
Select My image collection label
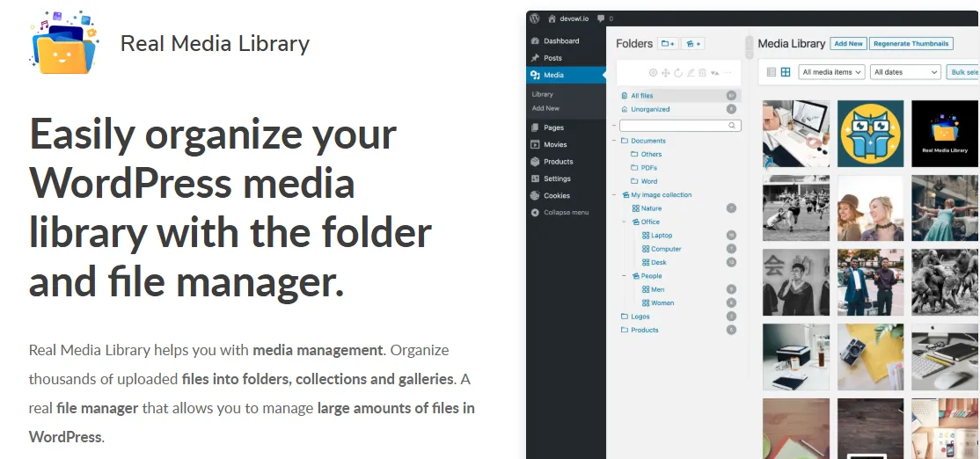click(x=662, y=195)
